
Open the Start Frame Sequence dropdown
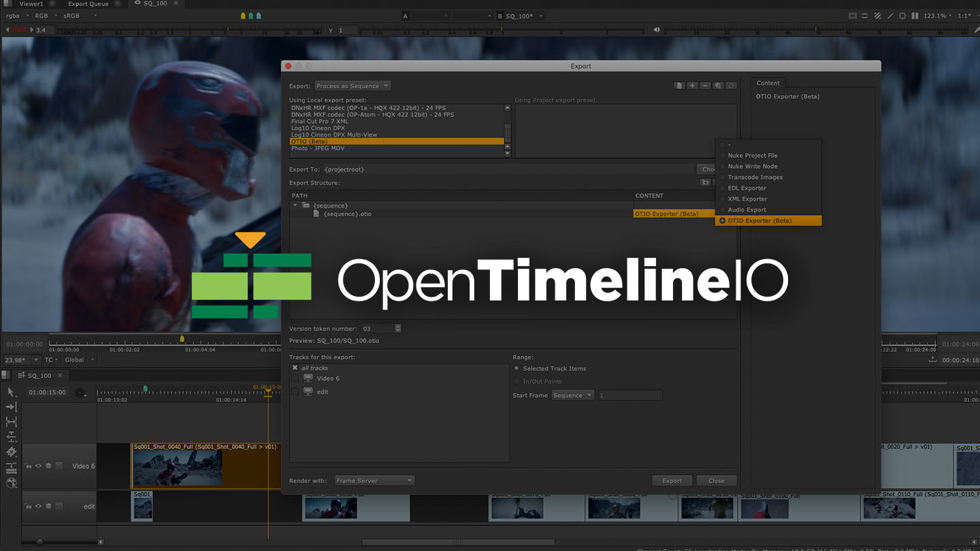(572, 395)
